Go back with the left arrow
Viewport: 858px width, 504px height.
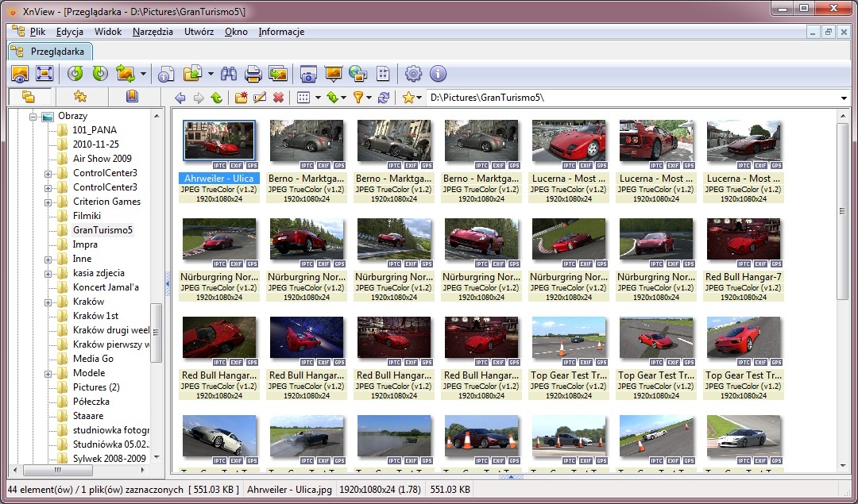pyautogui.click(x=180, y=98)
